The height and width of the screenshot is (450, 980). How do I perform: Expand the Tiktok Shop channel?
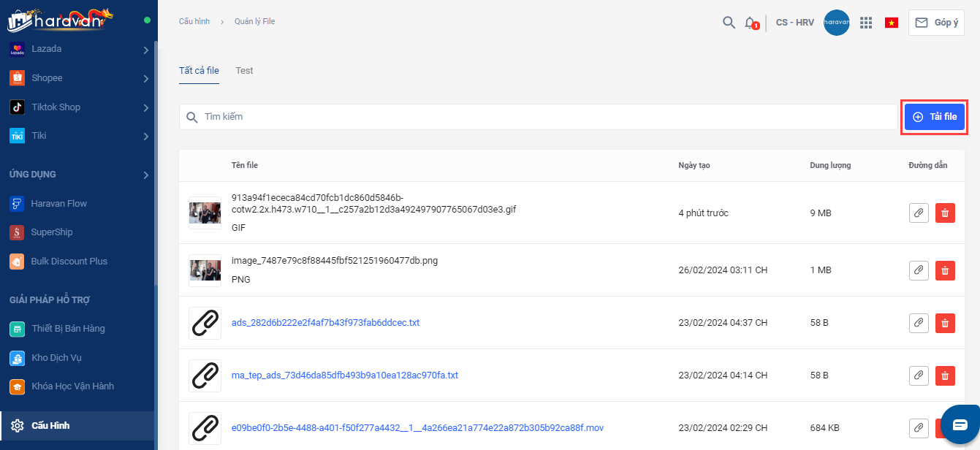145,107
